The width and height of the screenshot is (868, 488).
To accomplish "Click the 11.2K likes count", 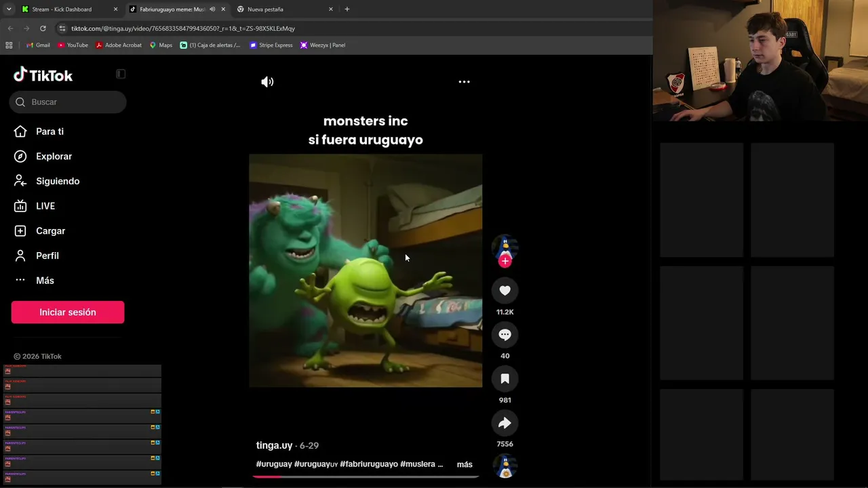I will (505, 312).
